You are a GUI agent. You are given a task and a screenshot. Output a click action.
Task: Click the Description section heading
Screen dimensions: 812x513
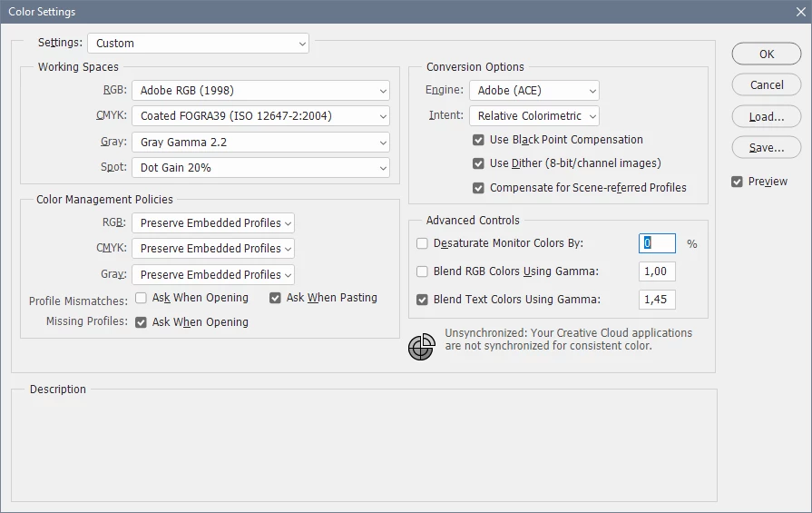click(x=58, y=390)
